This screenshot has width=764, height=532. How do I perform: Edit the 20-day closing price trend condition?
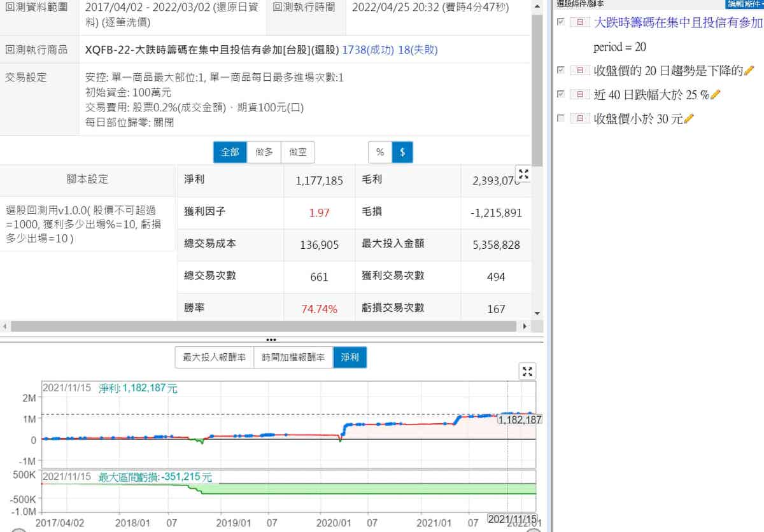coord(749,71)
